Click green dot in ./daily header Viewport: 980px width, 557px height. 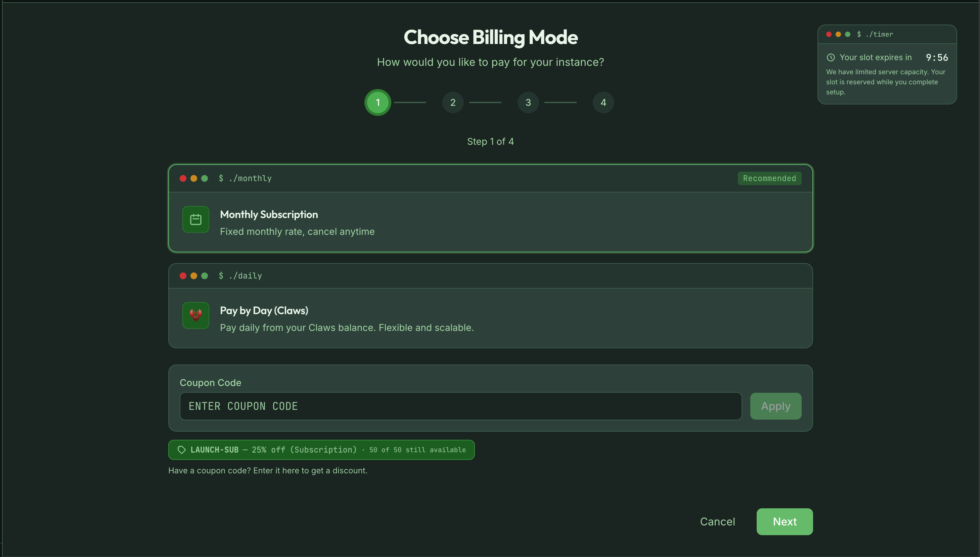[205, 276]
